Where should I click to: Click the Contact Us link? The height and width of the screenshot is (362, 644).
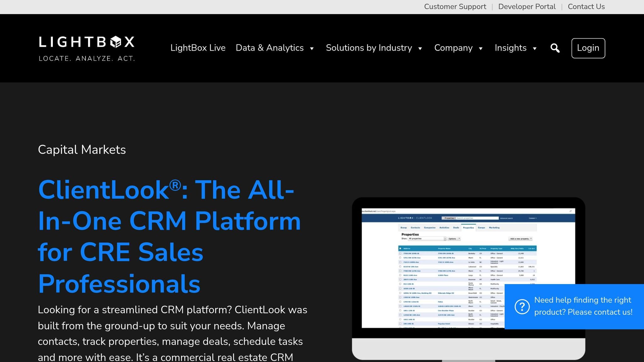click(586, 7)
